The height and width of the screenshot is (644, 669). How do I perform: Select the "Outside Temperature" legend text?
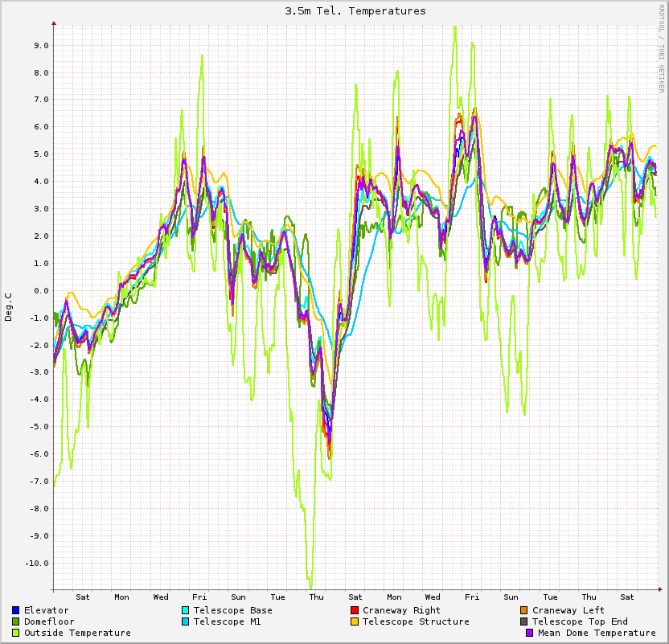77,633
